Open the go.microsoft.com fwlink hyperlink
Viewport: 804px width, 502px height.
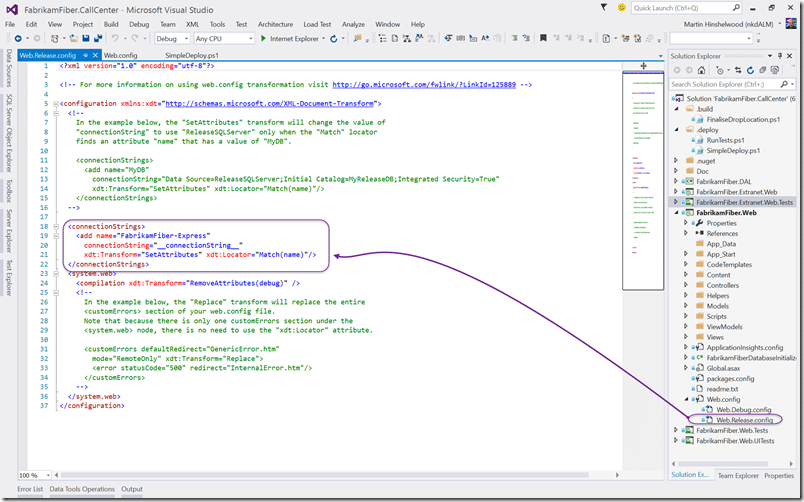[424, 85]
